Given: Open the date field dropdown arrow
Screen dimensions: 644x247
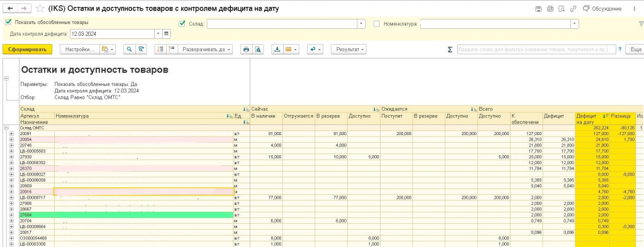Looking at the screenshot, I should click(x=158, y=34).
